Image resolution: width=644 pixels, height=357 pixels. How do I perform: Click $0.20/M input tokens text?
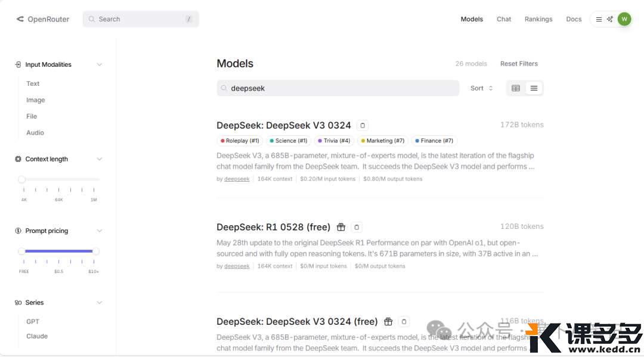328,179
